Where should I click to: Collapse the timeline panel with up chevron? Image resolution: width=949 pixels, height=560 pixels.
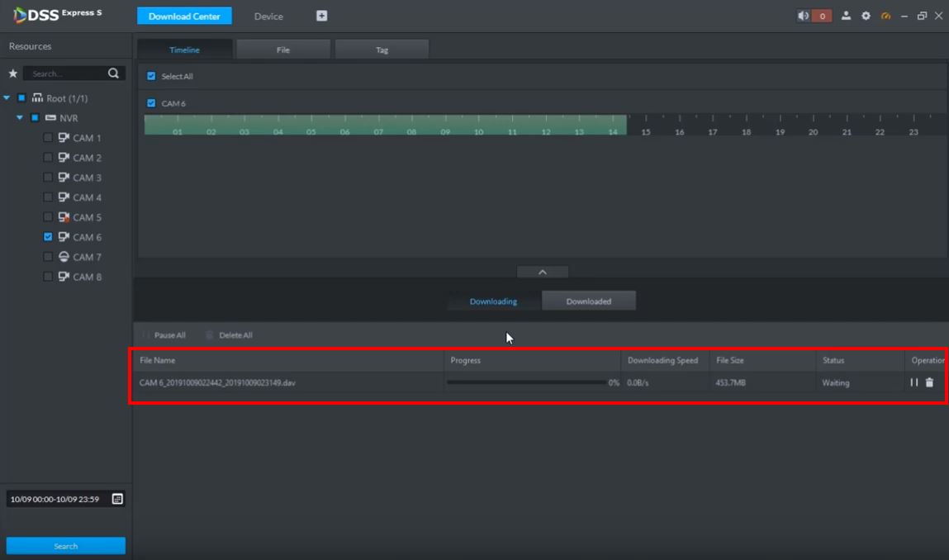(x=543, y=272)
